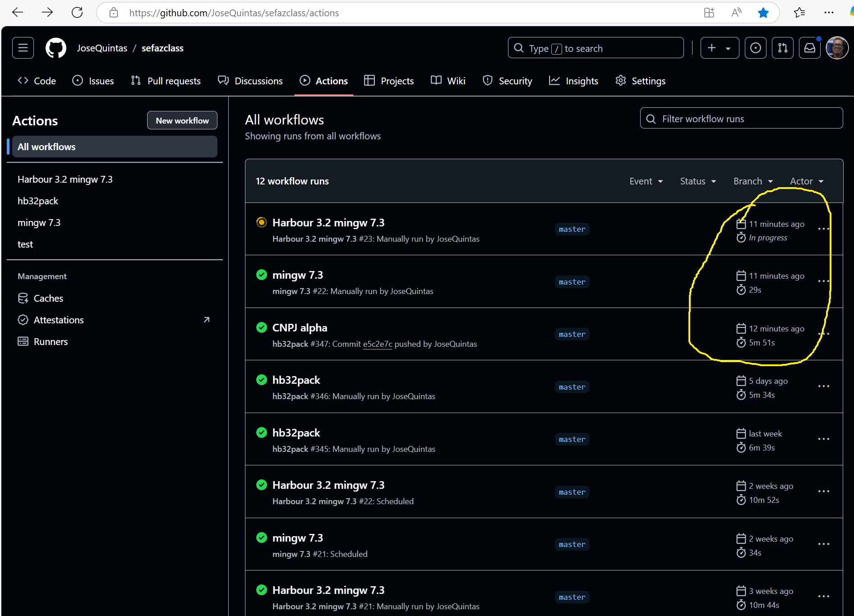Click the Filter workflow runs field
Screen dimensions: 854x616
tap(741, 119)
